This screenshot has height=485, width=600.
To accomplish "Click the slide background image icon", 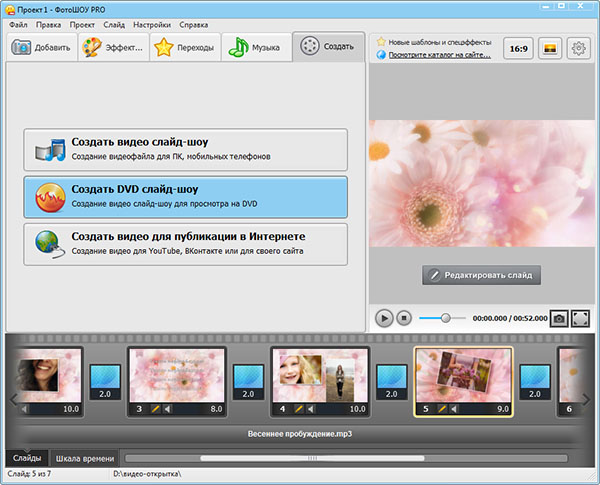I will pyautogui.click(x=548, y=48).
